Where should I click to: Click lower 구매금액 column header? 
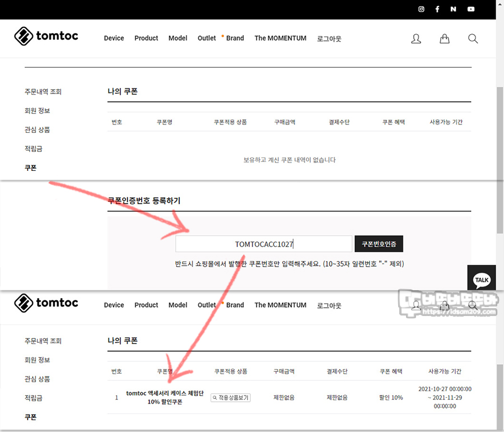click(284, 371)
